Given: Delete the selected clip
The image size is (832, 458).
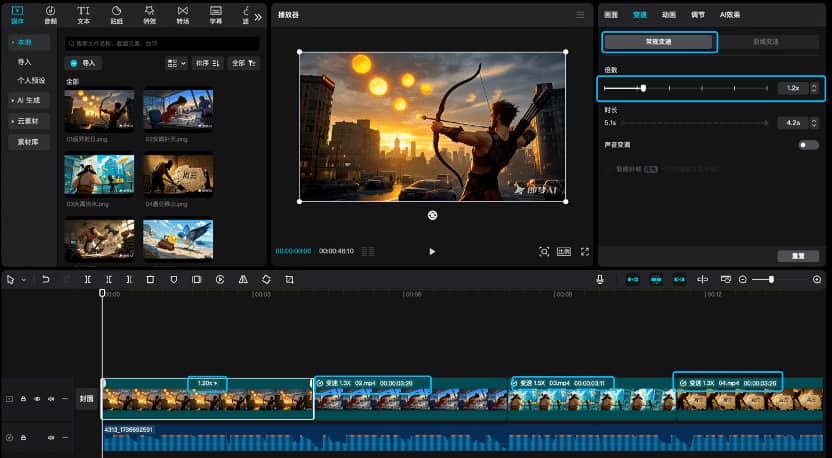Looking at the screenshot, I should click(150, 280).
